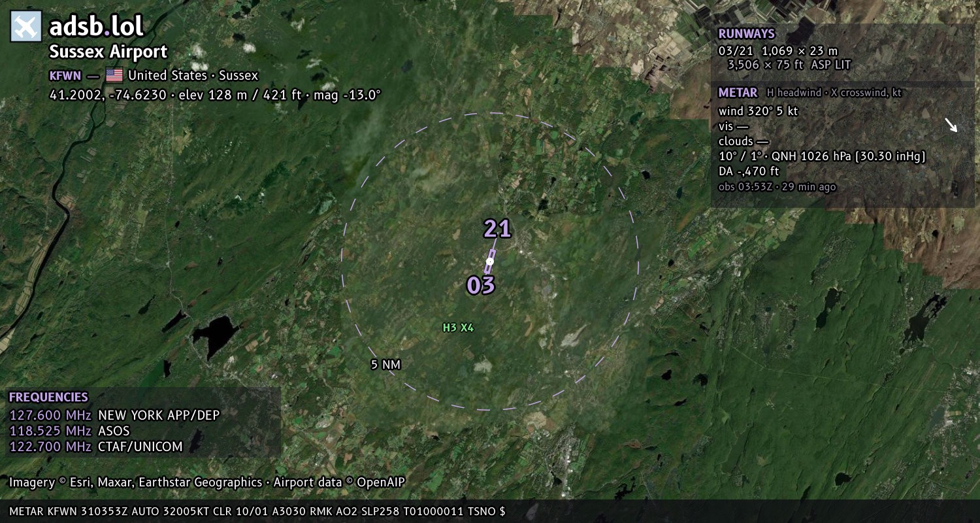Click the KFWN airport code
The height and width of the screenshot is (523, 980).
point(65,75)
